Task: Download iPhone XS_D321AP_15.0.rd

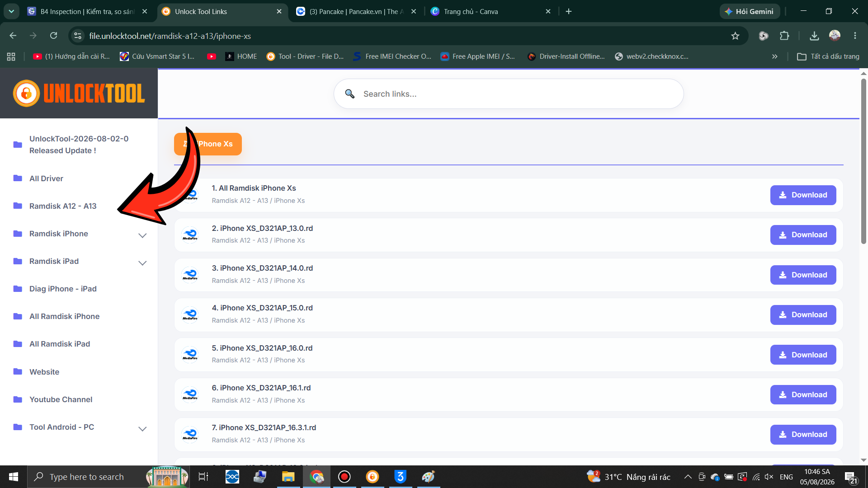Action: coord(803,315)
